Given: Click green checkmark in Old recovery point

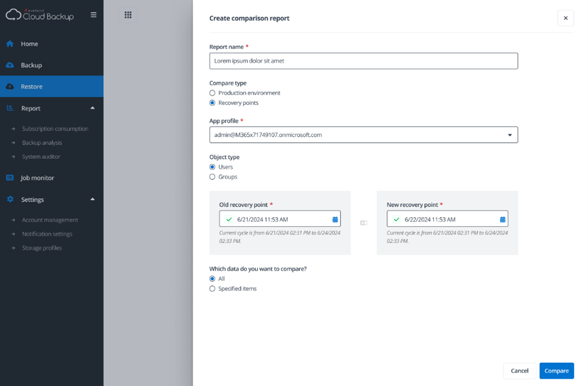Looking at the screenshot, I should click(229, 219).
